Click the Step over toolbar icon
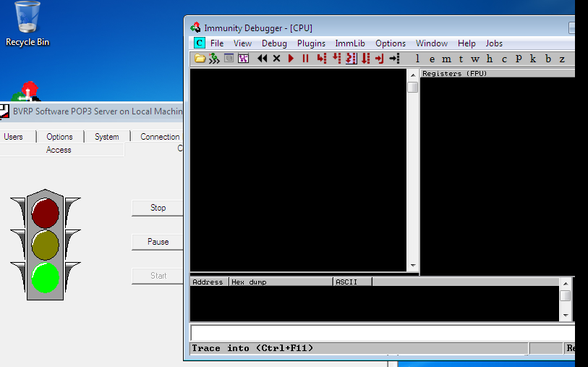 click(x=336, y=59)
